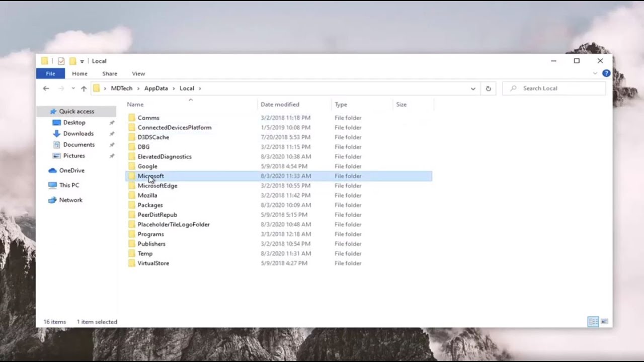Click the Microsoft folder name
This screenshot has height=362, width=644.
coord(151,176)
